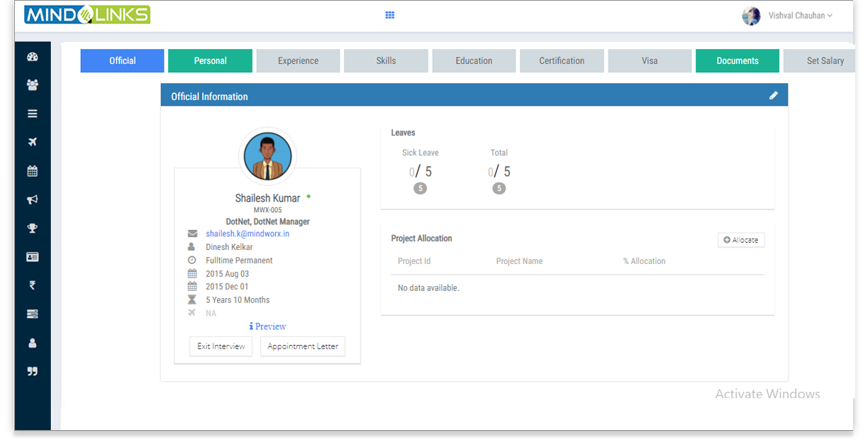Open the server stack icon in sidebar

click(x=32, y=314)
